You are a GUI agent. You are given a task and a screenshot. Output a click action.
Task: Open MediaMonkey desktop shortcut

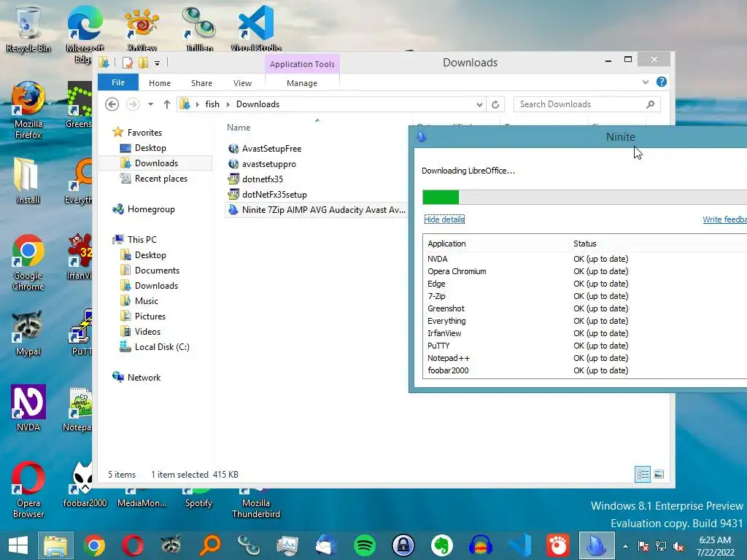pos(142,498)
